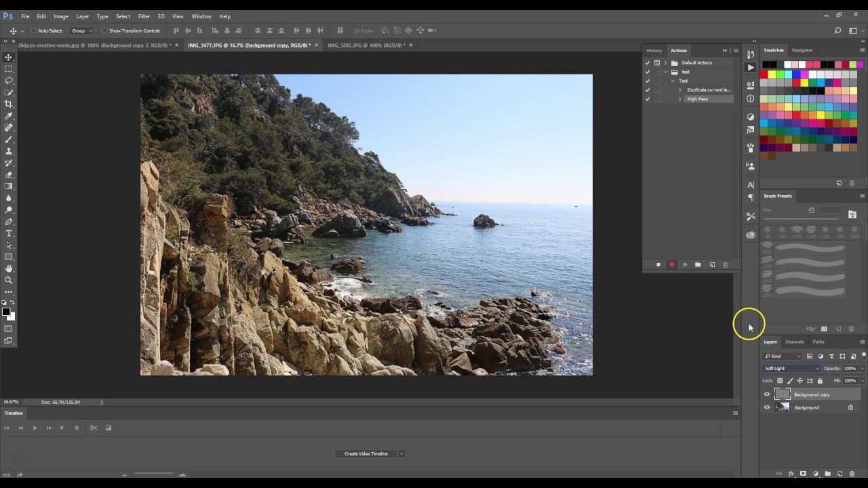Add layer style fx to the layer
This screenshot has height=488, width=868.
click(791, 474)
